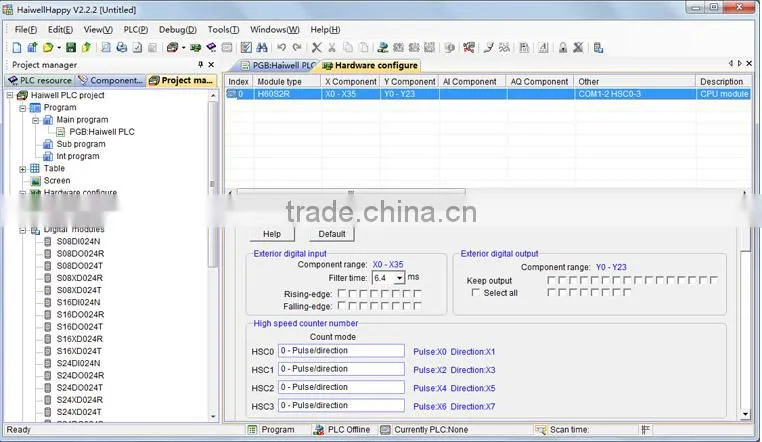Open the HSC3 count mode combo box
762x442 pixels.
[x=341, y=405]
